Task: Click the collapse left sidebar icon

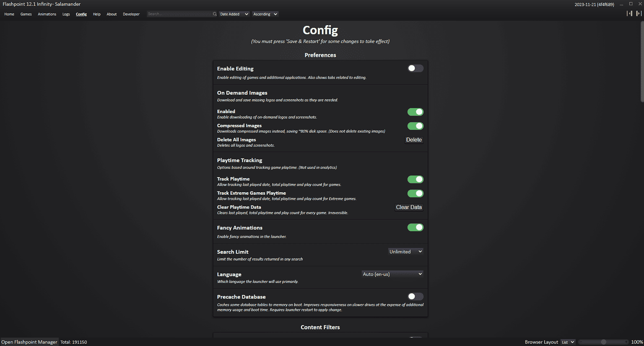Action: click(x=629, y=13)
